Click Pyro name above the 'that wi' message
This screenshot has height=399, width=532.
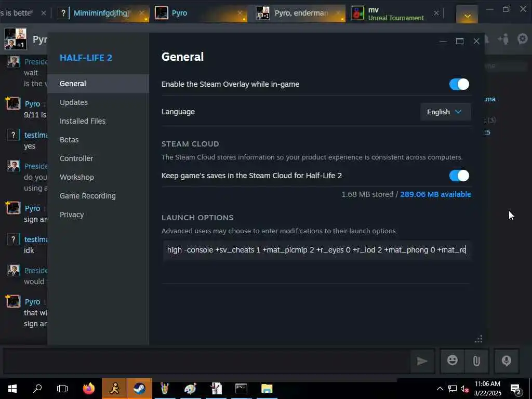(32, 302)
